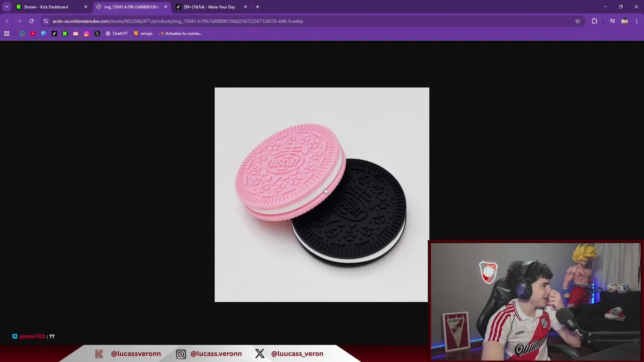Open the media controls icon
This screenshot has height=362, width=644.
click(x=612, y=21)
